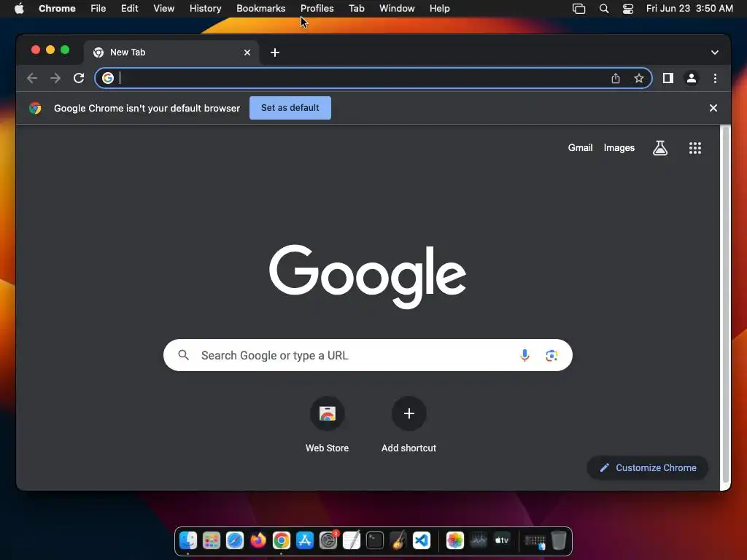The height and width of the screenshot is (560, 747).
Task: Launch Safari from the Dock
Action: [x=235, y=540]
